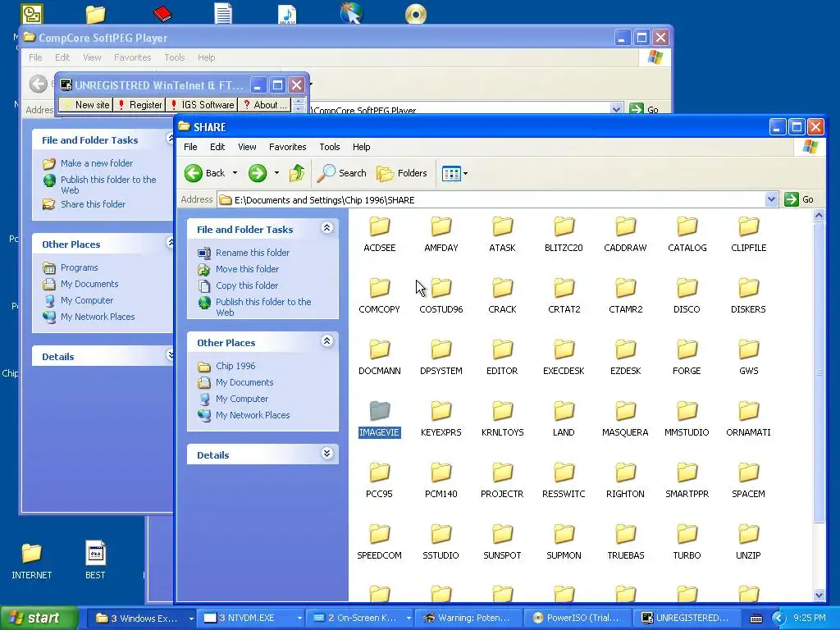The width and height of the screenshot is (840, 630).
Task: Select the CLIPFILE folder
Action: click(748, 235)
